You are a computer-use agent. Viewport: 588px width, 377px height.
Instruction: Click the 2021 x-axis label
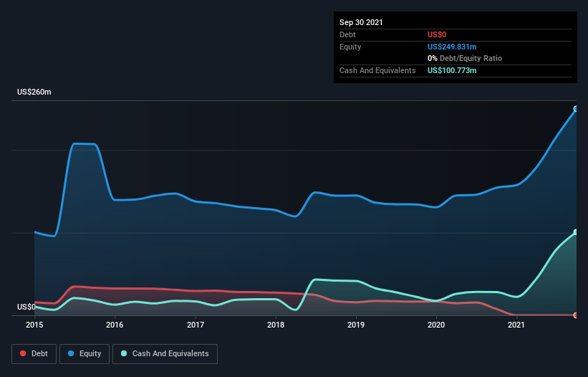pyautogui.click(x=516, y=325)
